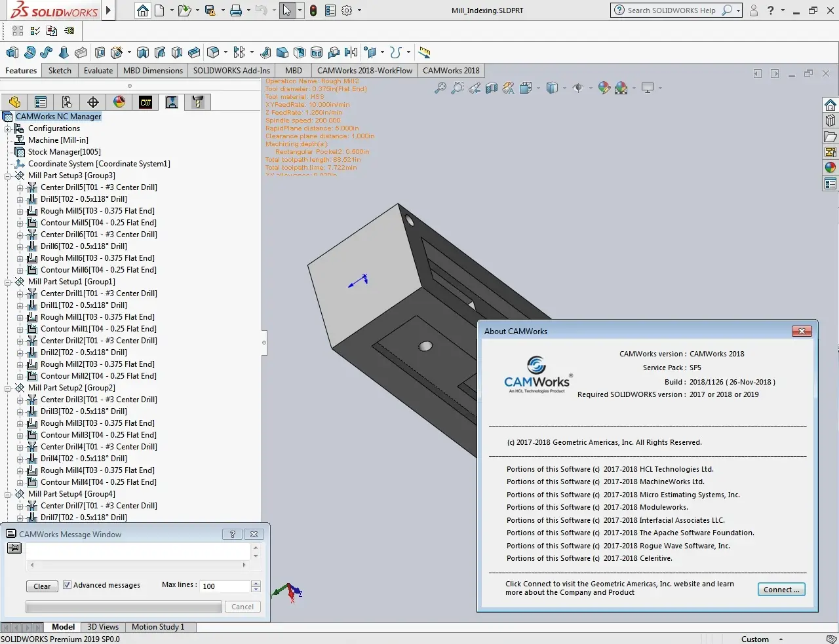This screenshot has height=644, width=839.
Task: Click the Max lines input field
Action: click(225, 586)
